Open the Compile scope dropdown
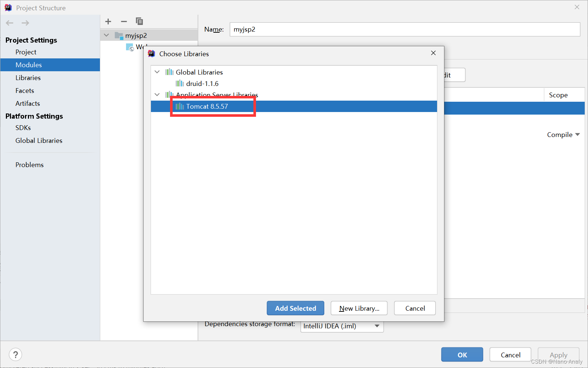This screenshot has height=368, width=588. (563, 134)
